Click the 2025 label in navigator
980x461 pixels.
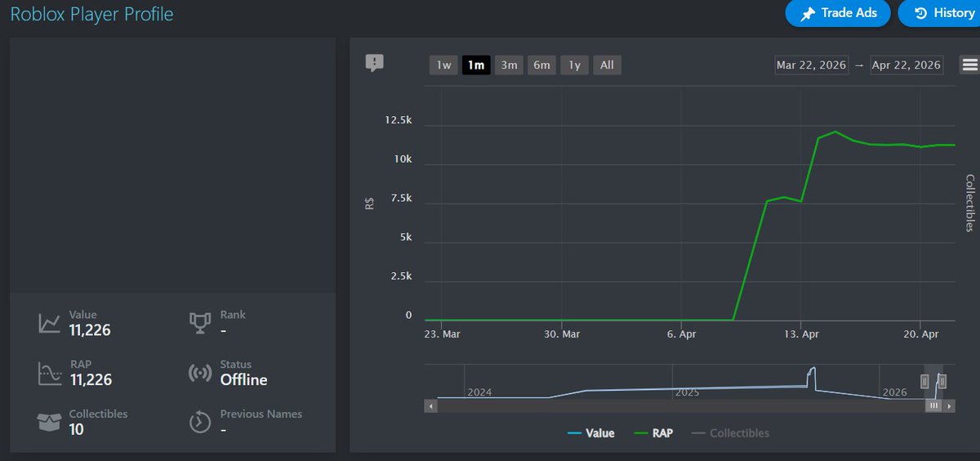tap(688, 392)
